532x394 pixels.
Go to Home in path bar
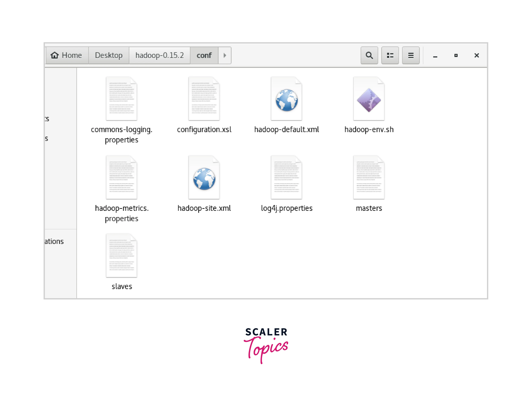tap(67, 55)
